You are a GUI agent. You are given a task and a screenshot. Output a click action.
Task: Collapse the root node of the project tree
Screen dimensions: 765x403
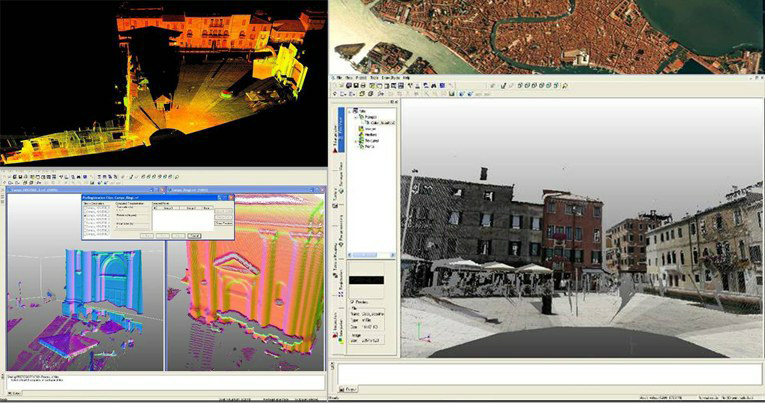pos(350,111)
